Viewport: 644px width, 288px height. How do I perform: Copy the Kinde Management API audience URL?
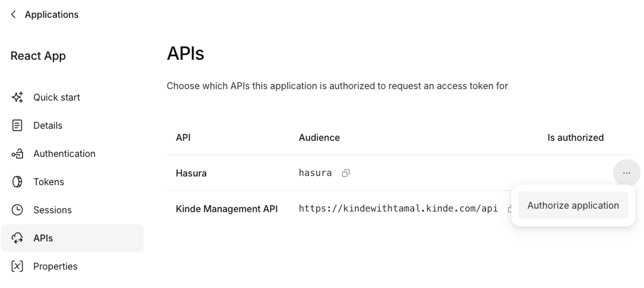pos(510,209)
